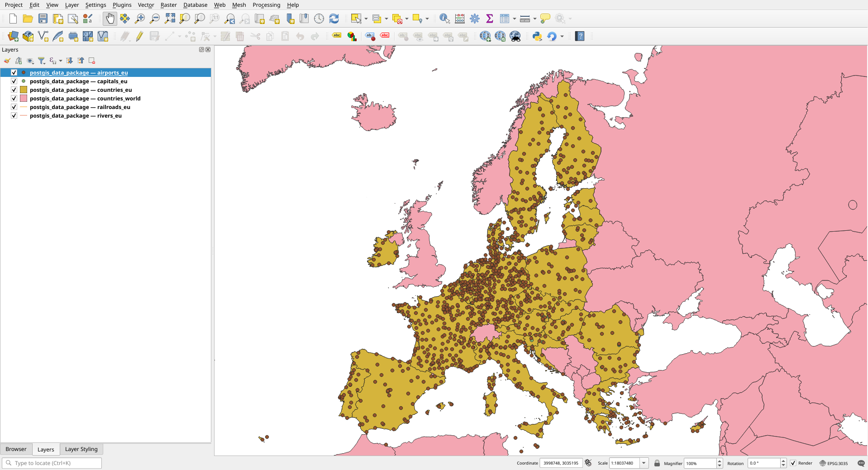Image resolution: width=868 pixels, height=470 pixels.
Task: Uncheck the rivers_eu layer visibility
Action: (x=14, y=116)
